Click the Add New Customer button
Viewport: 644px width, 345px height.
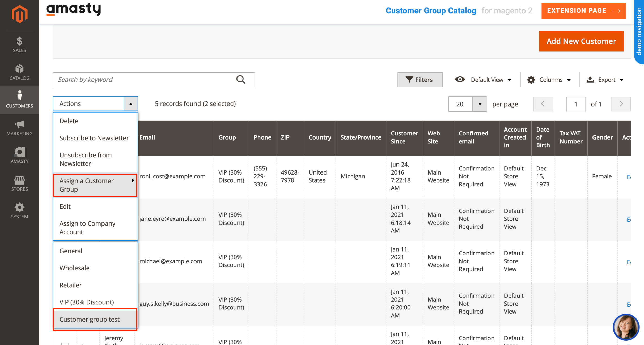(581, 41)
